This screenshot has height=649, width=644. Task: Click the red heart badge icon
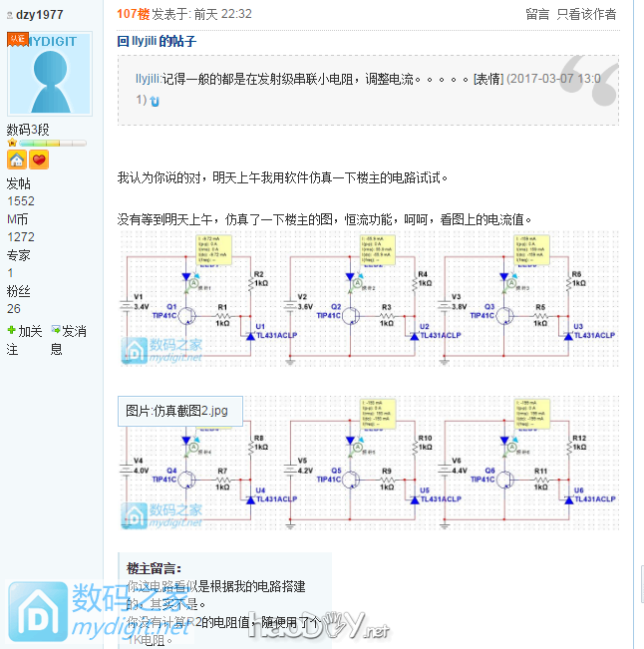point(39,160)
